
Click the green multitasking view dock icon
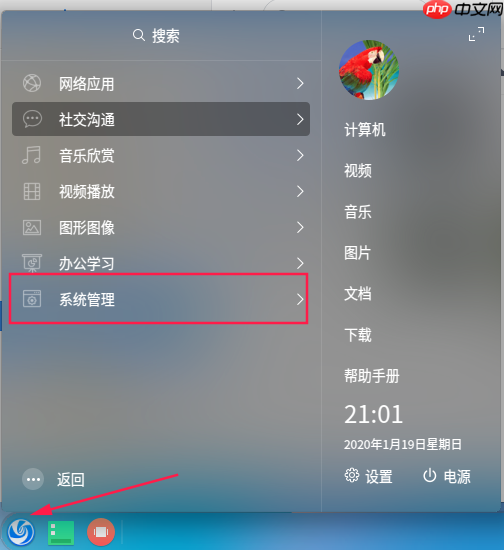click(x=61, y=532)
